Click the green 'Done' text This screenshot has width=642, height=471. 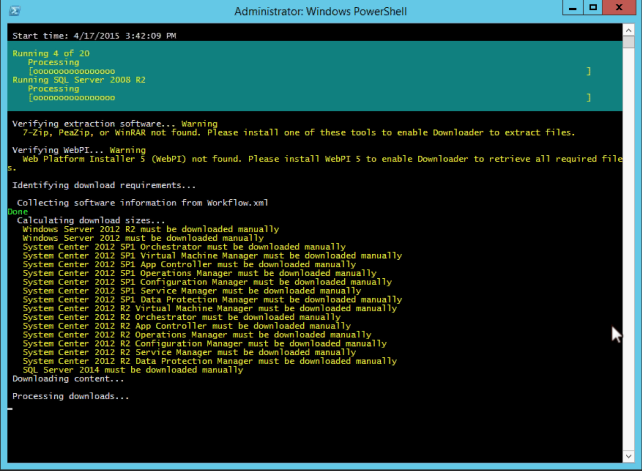[x=18, y=212]
